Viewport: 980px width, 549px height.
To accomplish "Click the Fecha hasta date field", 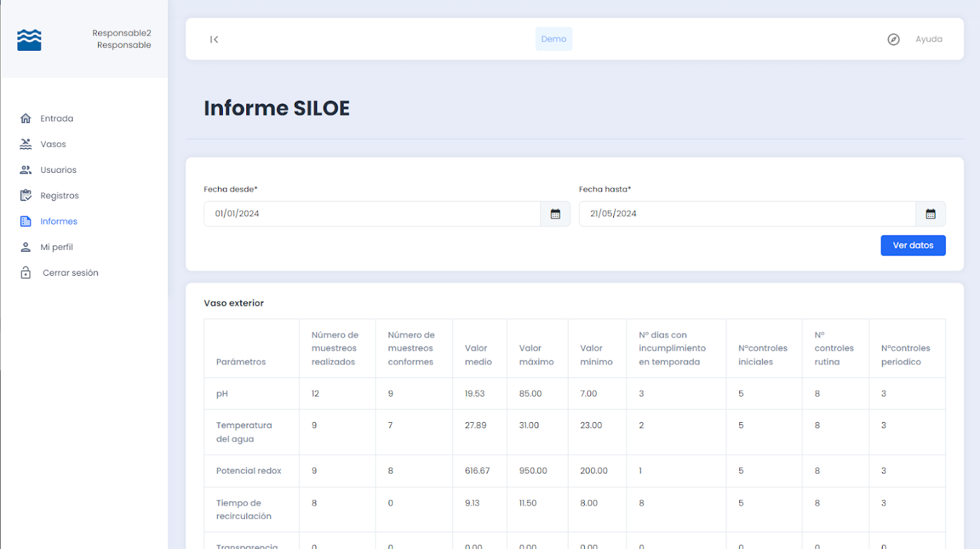I will pos(748,214).
